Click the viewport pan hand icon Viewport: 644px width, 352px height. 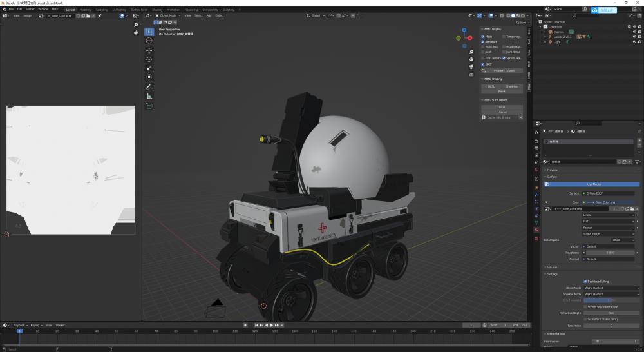coord(471,59)
